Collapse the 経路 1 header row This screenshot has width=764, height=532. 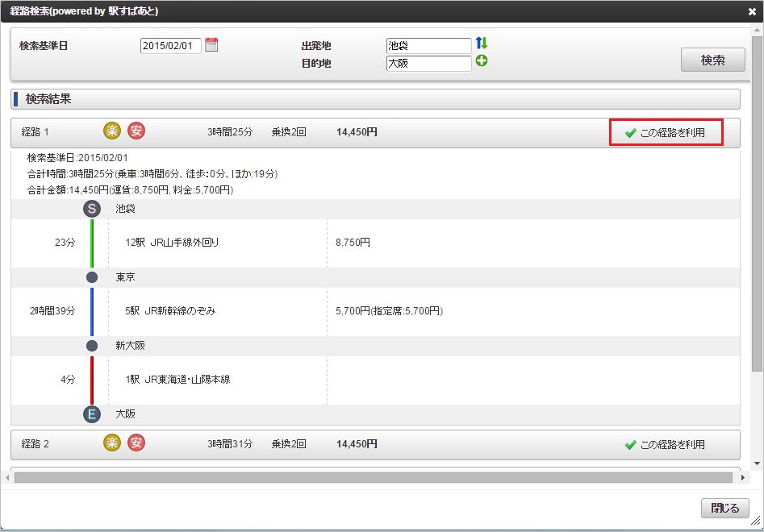[375, 132]
